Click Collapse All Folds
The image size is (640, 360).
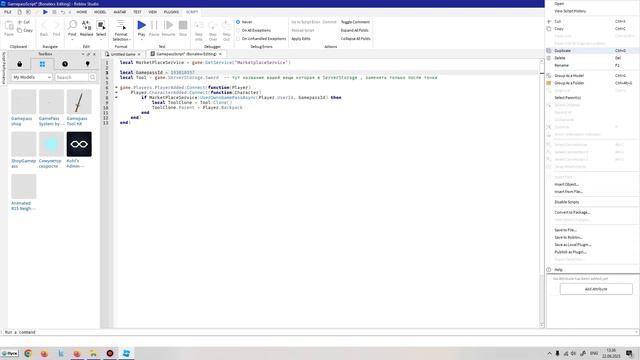pyautogui.click(x=356, y=39)
